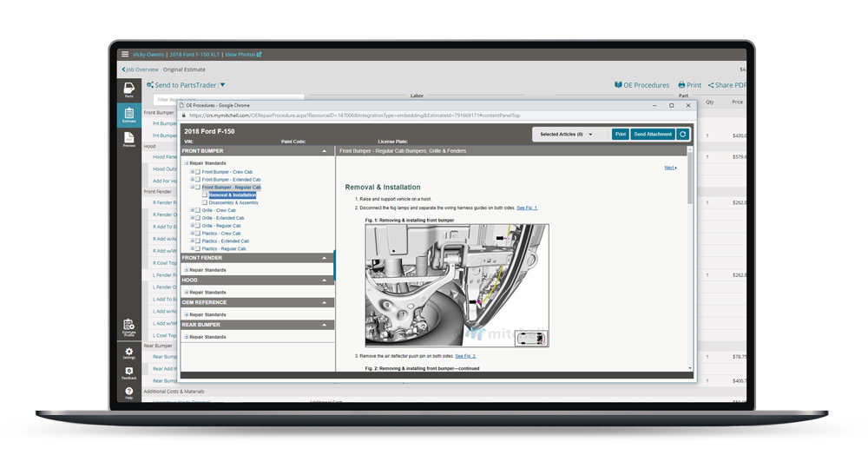This screenshot has height=462, width=868.
Task: Open the Selected Articles dropdown
Action: (566, 135)
